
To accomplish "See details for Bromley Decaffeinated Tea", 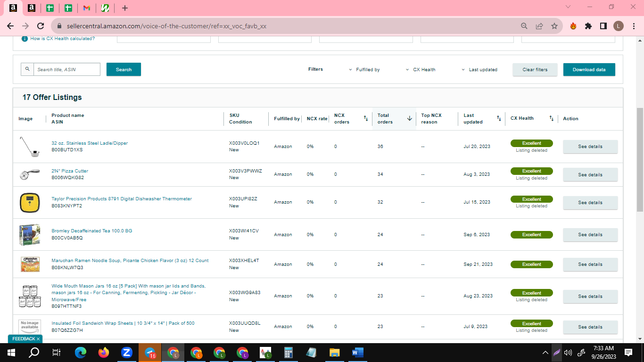I will pyautogui.click(x=590, y=235).
